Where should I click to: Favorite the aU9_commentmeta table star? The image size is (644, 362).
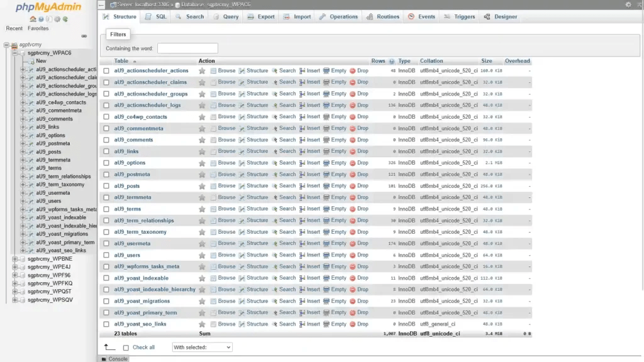tap(202, 128)
